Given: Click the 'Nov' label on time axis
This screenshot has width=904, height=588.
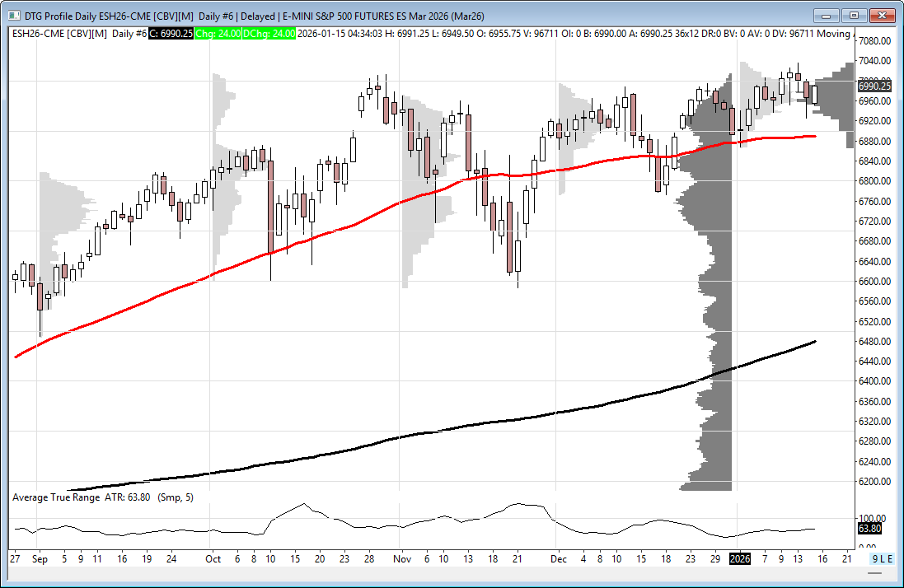Looking at the screenshot, I should [x=401, y=558].
